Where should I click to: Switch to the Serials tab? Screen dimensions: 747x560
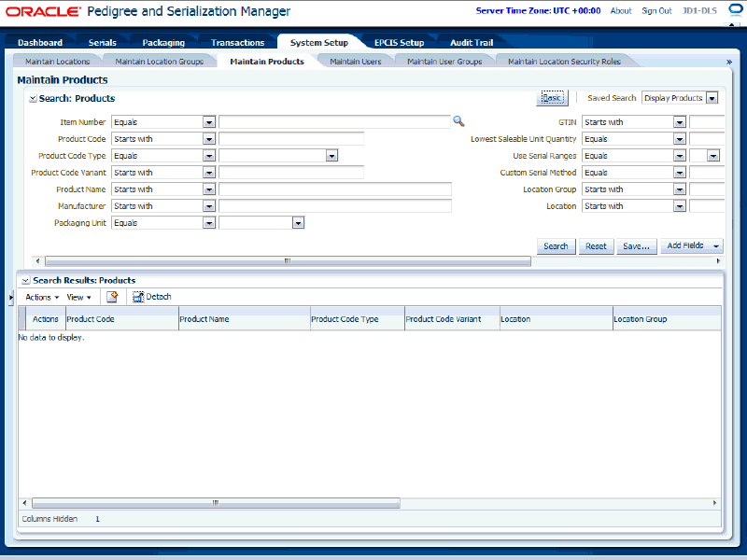(x=103, y=42)
